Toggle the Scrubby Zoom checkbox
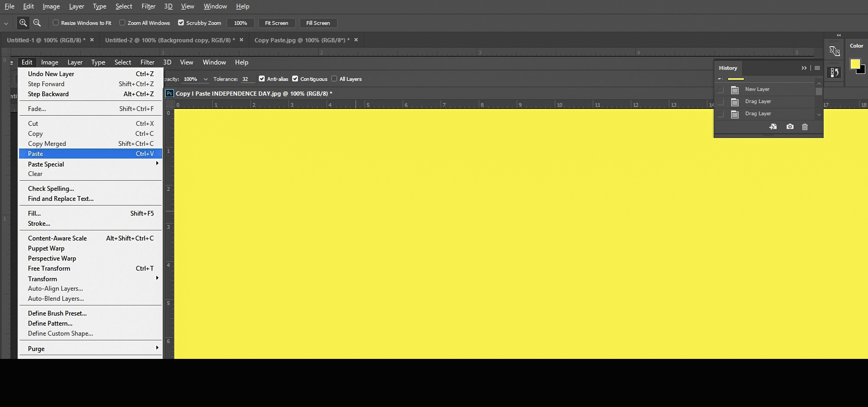 point(181,23)
